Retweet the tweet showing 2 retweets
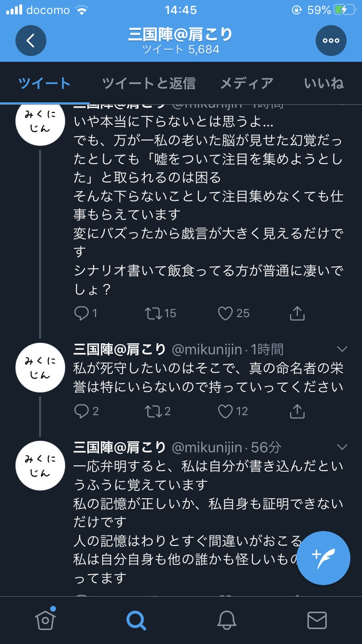This screenshot has height=644, width=362. pyautogui.click(x=153, y=411)
